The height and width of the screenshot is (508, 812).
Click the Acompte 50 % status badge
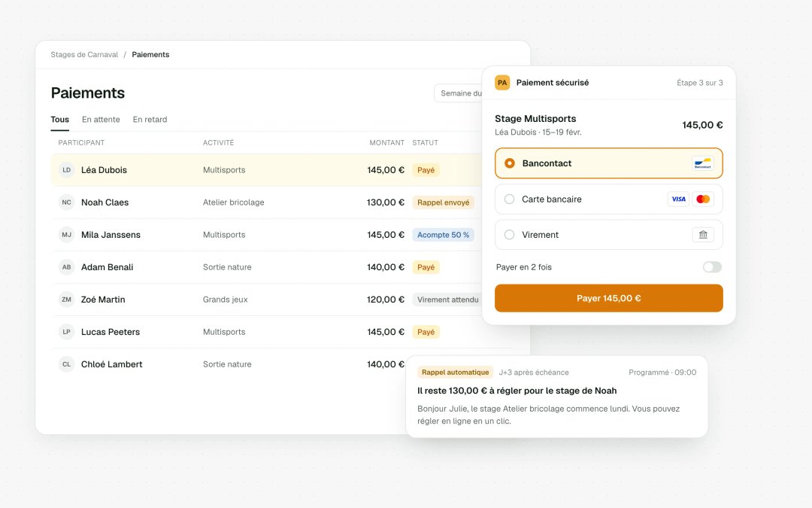point(444,235)
